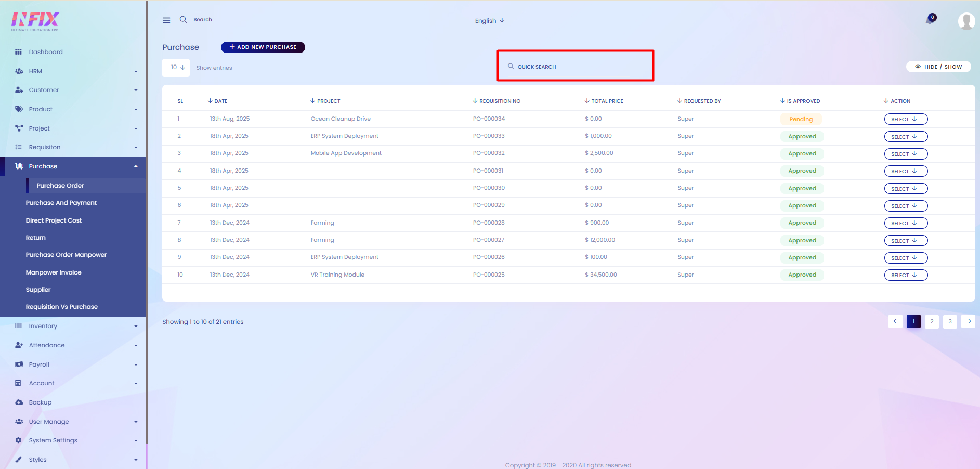Click the Payroll money icon
Image resolution: width=980 pixels, height=469 pixels.
coord(19,364)
